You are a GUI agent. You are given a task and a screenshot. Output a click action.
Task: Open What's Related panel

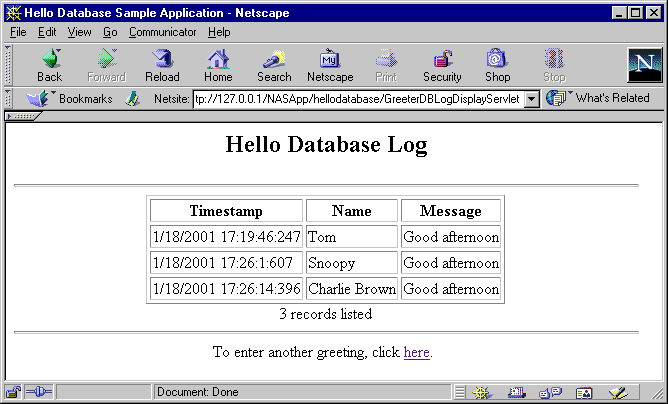(x=598, y=98)
